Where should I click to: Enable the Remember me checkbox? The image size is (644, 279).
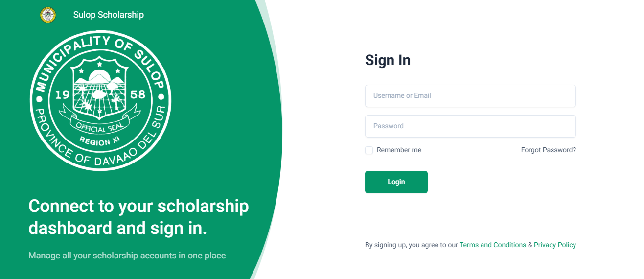coord(369,150)
